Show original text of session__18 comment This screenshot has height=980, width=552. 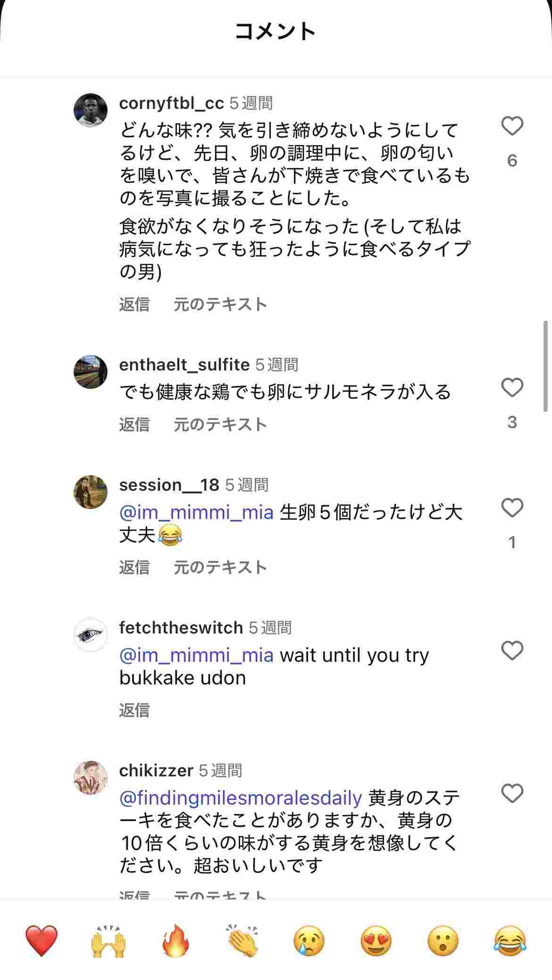220,568
